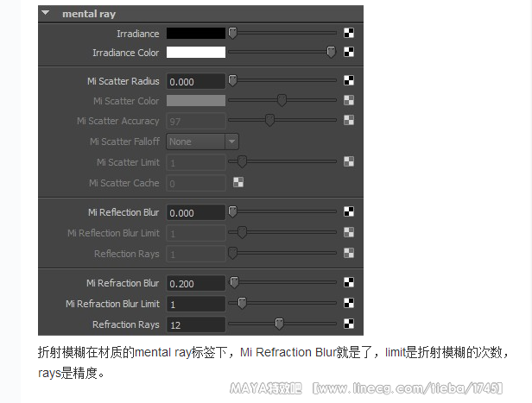Screen dimensions: 532x403
Task: Click the Mi Scatter Radius slider handle
Action: click(233, 80)
